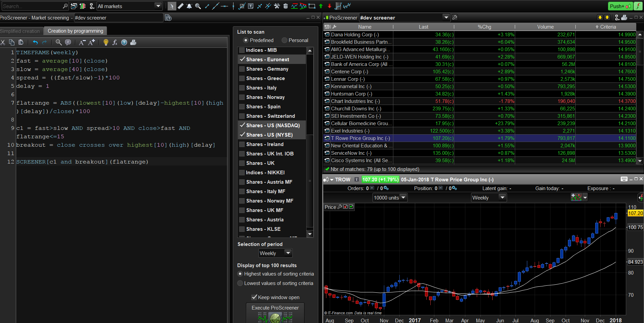
Task: Open the blue help question mark
Action: (x=124, y=42)
